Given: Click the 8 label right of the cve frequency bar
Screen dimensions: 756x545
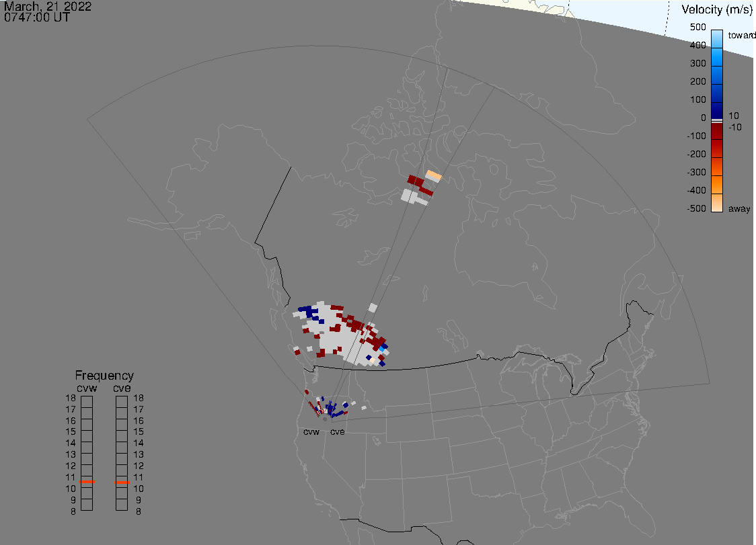Looking at the screenshot, I should pyautogui.click(x=139, y=511).
